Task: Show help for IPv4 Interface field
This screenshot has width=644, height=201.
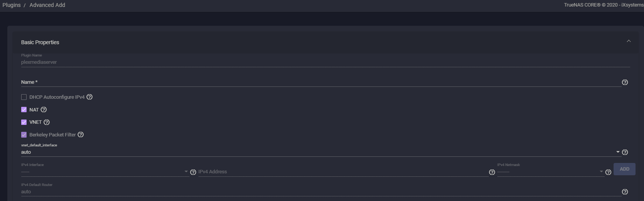Action: coord(193,172)
